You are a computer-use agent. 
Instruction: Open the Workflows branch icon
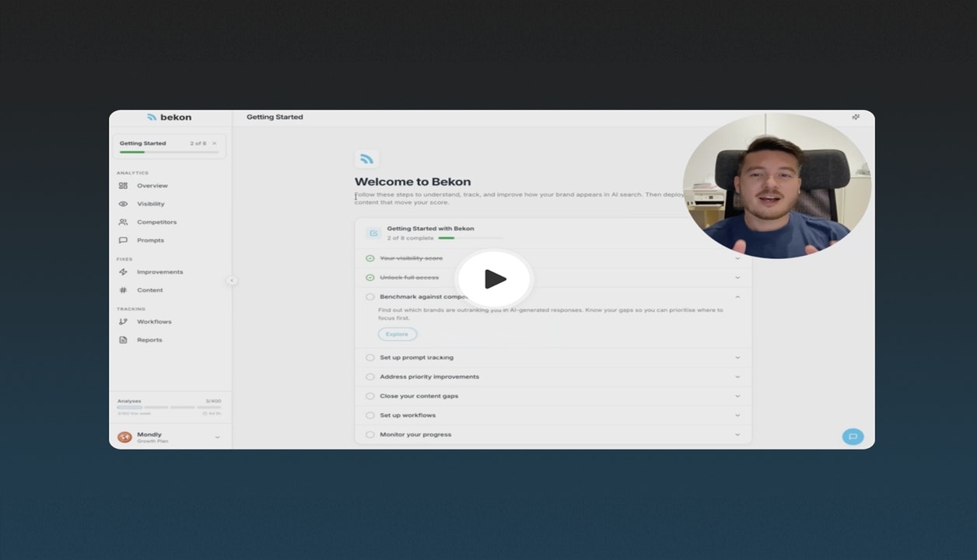pos(123,322)
